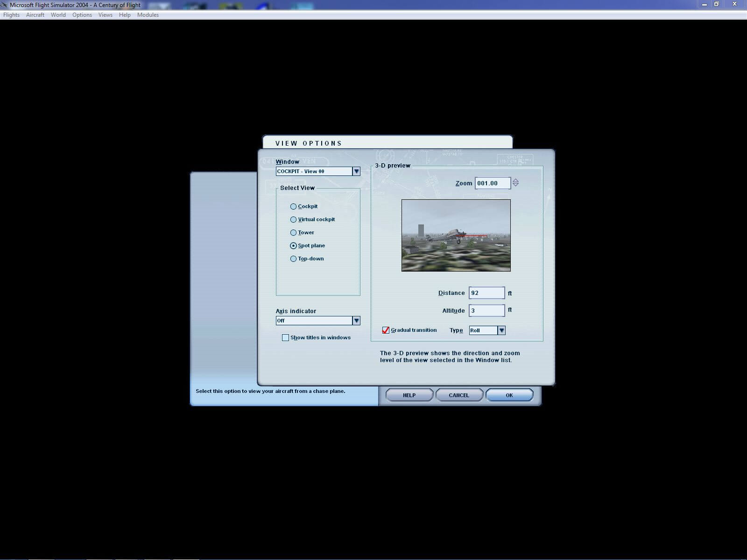The width and height of the screenshot is (747, 560).
Task: Open the Options menu
Action: (82, 15)
